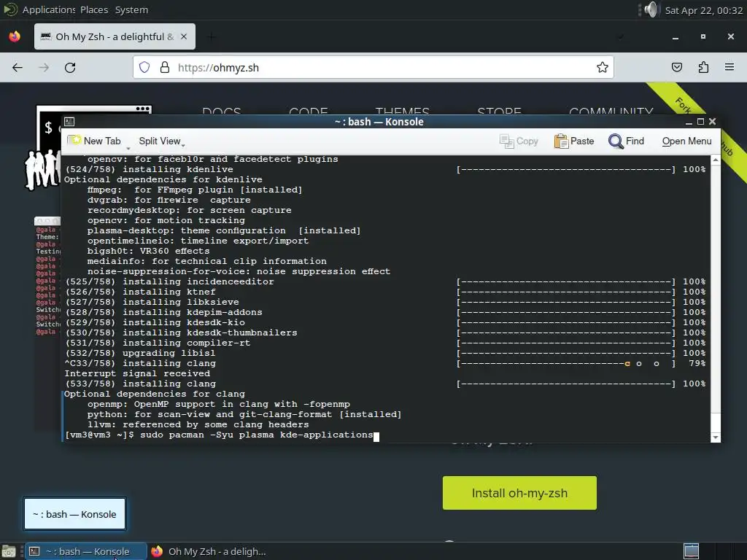Open Firefox extensions puzzle icon
Viewport: 747px width, 560px height.
(x=703, y=68)
